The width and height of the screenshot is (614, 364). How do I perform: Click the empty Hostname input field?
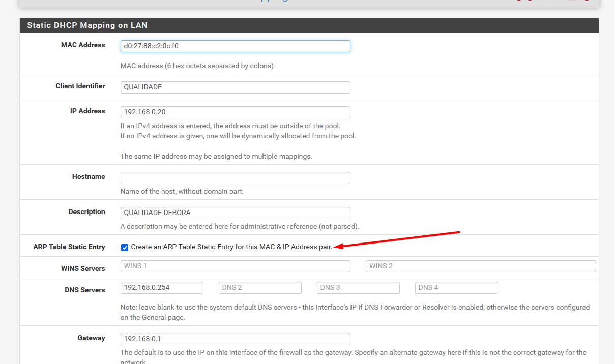click(235, 178)
